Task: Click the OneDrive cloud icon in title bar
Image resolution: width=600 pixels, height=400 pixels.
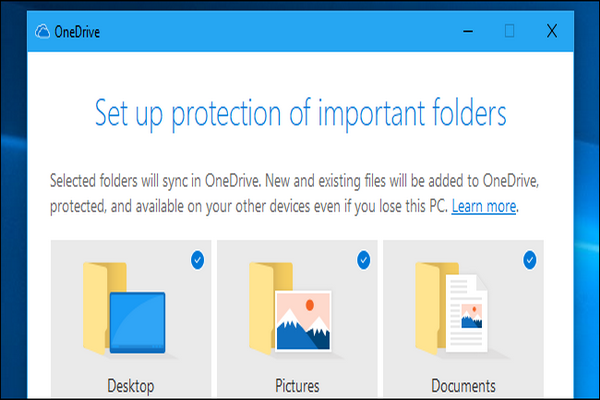Action: pyautogui.click(x=43, y=32)
